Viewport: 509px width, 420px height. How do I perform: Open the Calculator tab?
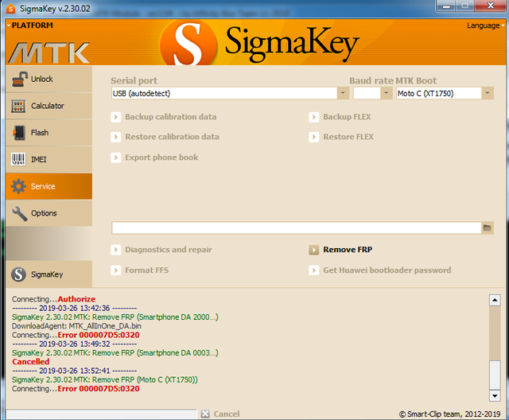[49, 106]
